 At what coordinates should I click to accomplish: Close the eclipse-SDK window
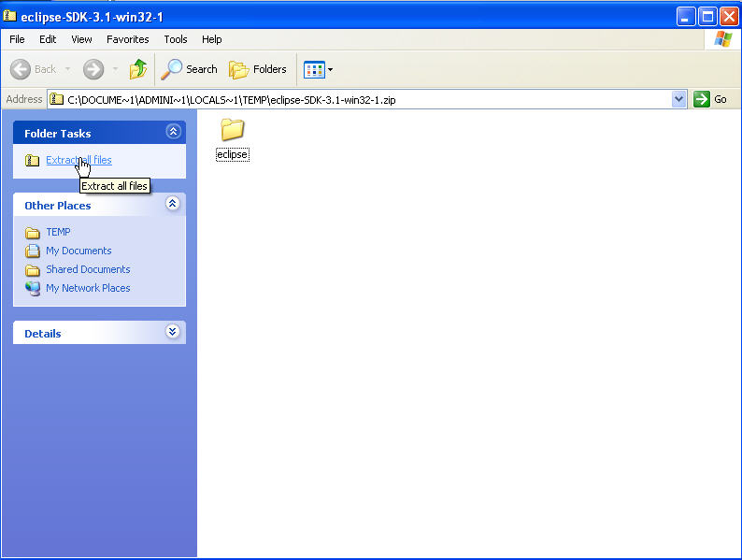click(729, 17)
